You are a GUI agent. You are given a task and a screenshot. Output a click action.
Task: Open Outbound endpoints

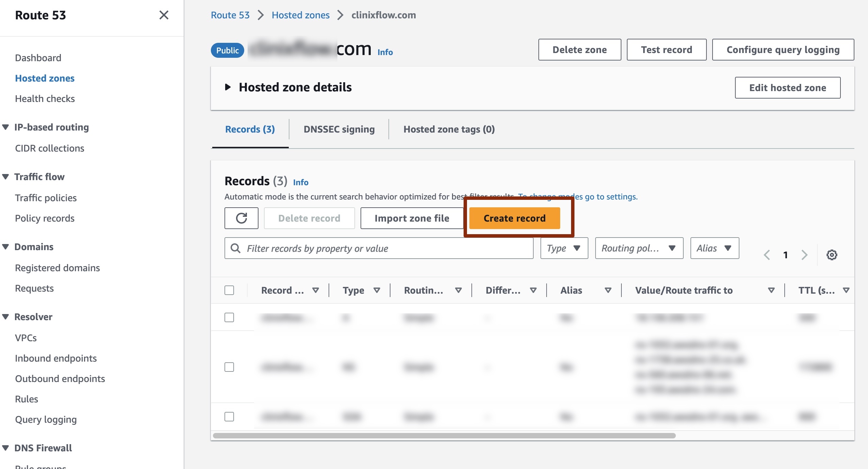point(60,379)
